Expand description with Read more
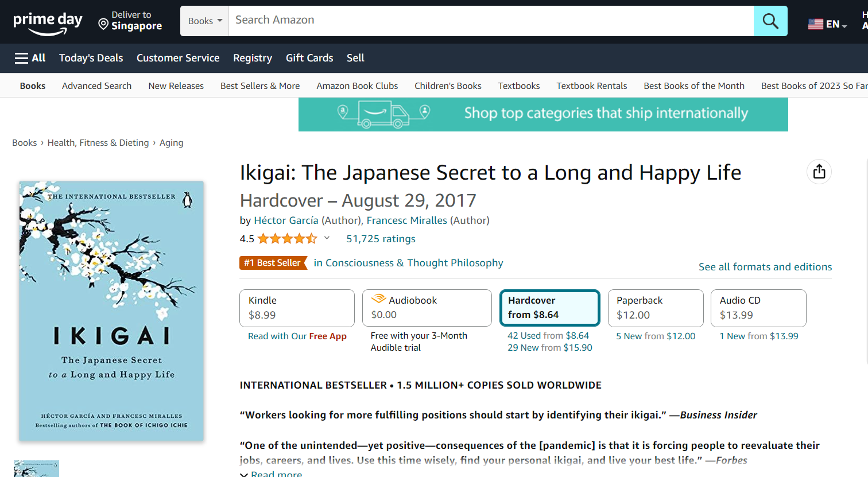The height and width of the screenshot is (477, 868). pos(276,474)
